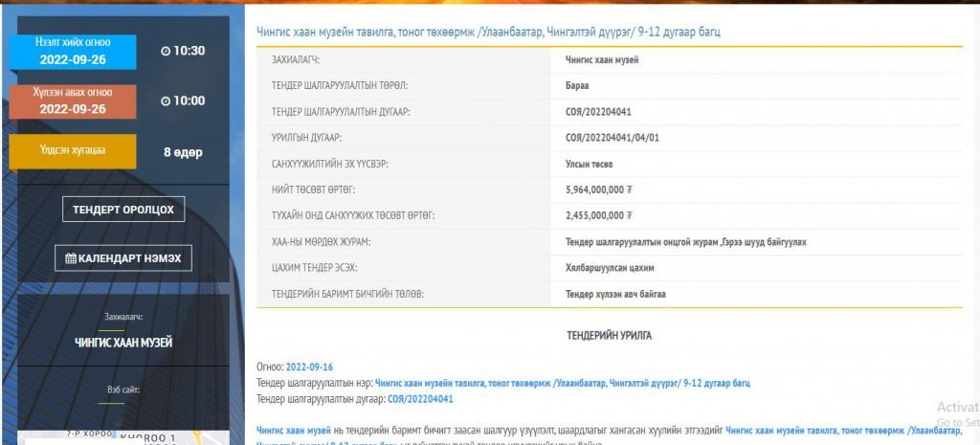Select the СОЯ/202204041/04/01 invitation number value
This screenshot has height=445, width=980.
click(x=612, y=138)
